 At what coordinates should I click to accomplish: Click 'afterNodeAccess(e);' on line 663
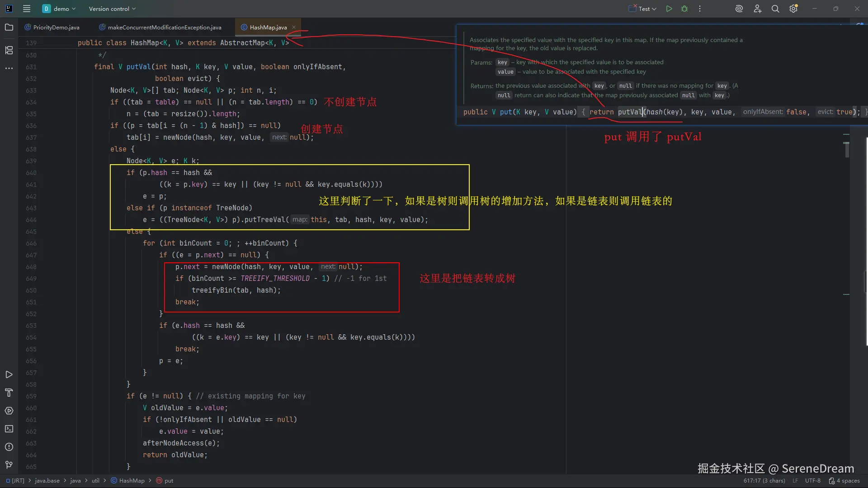[x=181, y=443]
